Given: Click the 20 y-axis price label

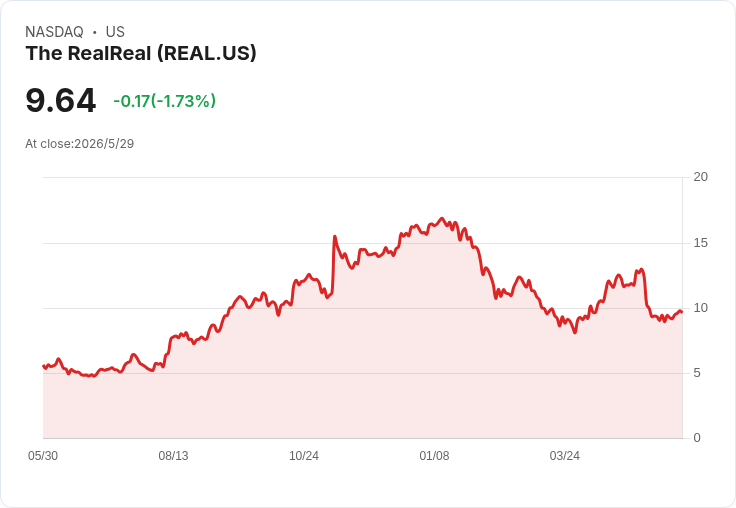Looking at the screenshot, I should pyautogui.click(x=700, y=177).
